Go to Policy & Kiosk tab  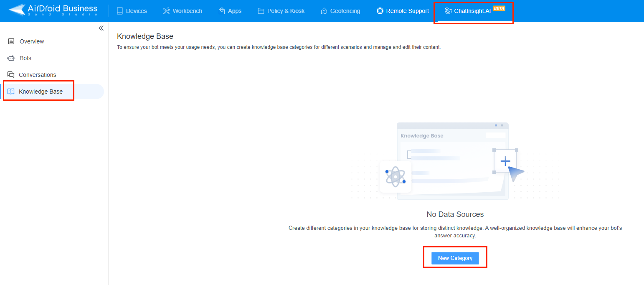pyautogui.click(x=281, y=11)
